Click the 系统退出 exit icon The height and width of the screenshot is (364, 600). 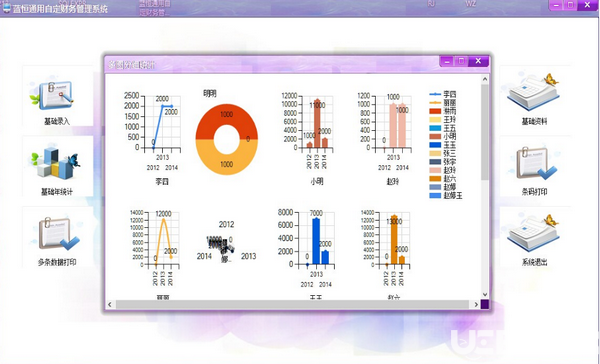pos(533,233)
